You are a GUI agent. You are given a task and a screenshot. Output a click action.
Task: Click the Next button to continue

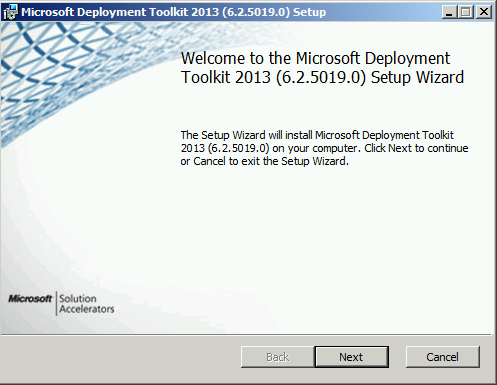[352, 357]
